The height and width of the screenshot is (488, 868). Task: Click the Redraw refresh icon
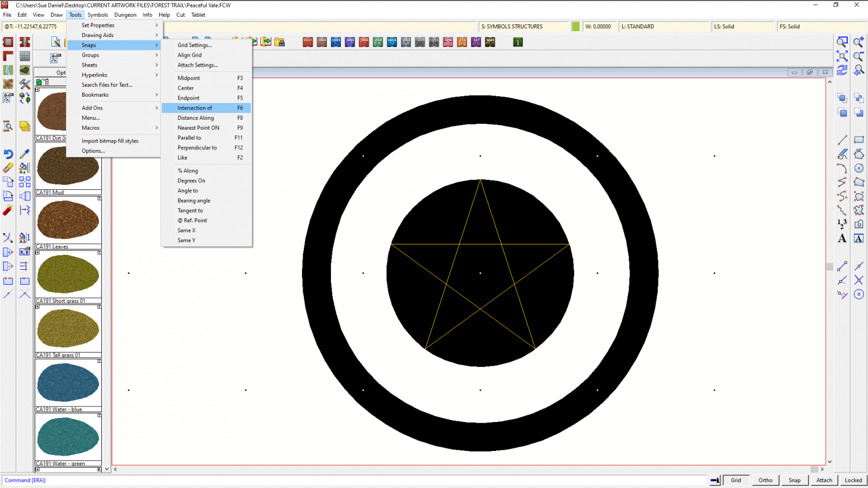click(842, 70)
